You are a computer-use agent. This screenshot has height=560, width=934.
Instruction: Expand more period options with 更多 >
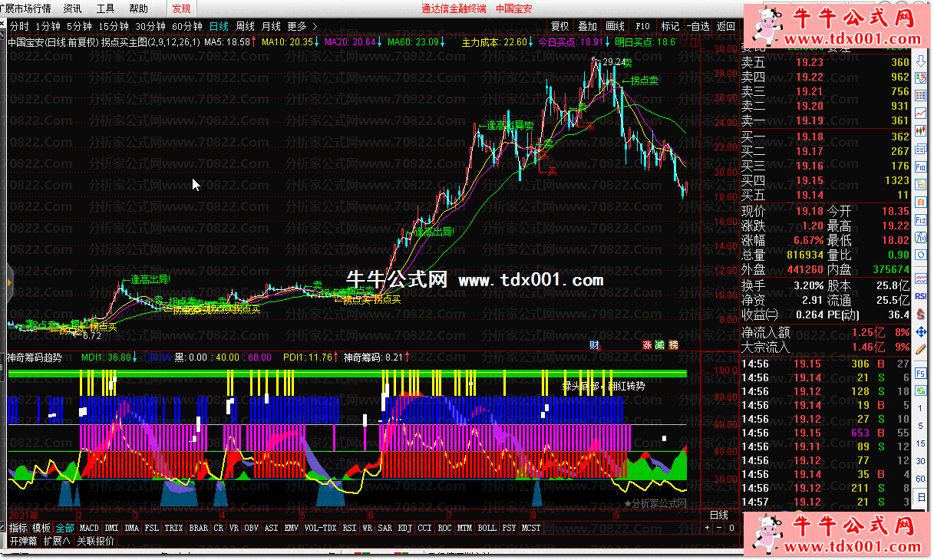tap(302, 26)
